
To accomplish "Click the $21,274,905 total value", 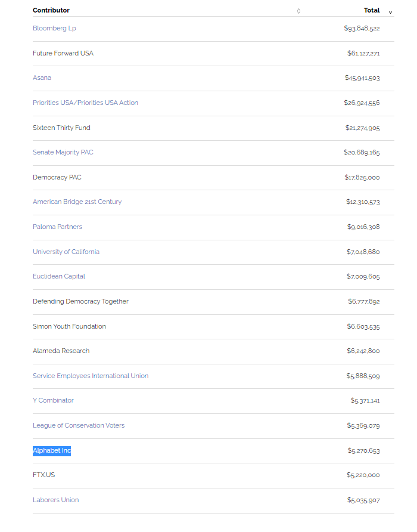I will tap(363, 128).
